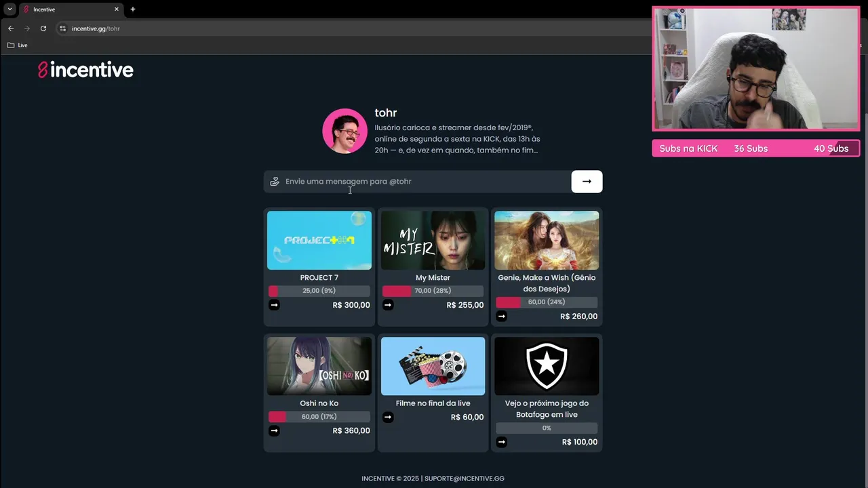Click the SUPORTE@INCENTIVE.GG footer link
This screenshot has width=868, height=488.
click(x=465, y=479)
